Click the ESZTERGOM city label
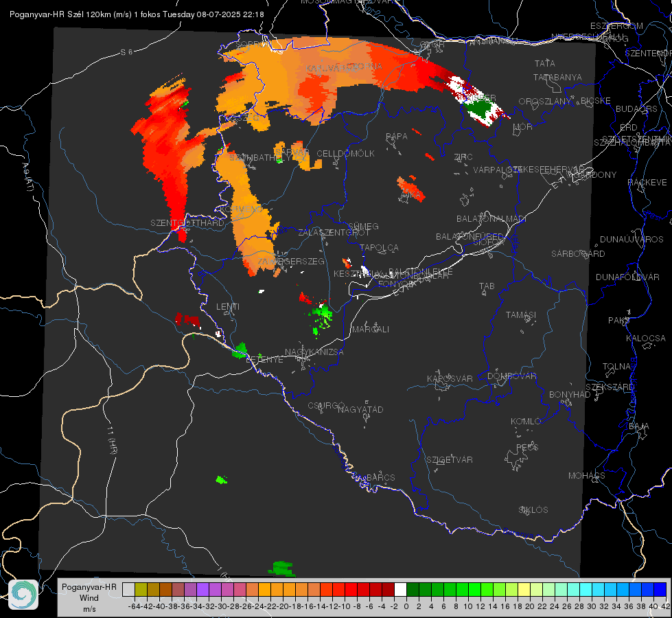Image resolution: width=672 pixels, height=618 pixels. pyautogui.click(x=616, y=26)
